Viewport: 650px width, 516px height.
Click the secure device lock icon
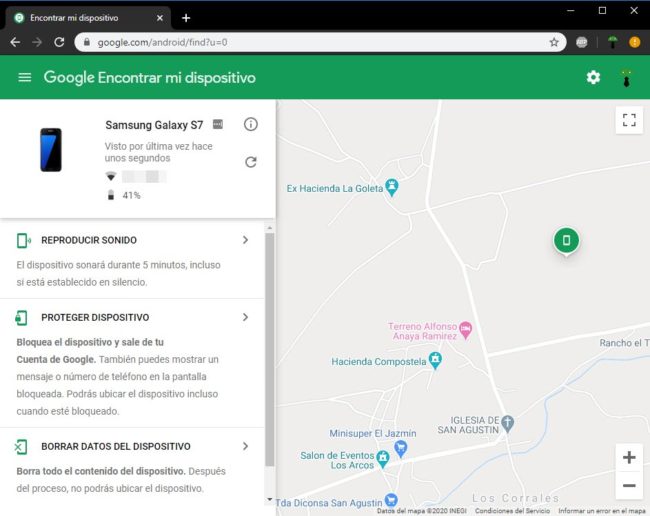click(21, 318)
